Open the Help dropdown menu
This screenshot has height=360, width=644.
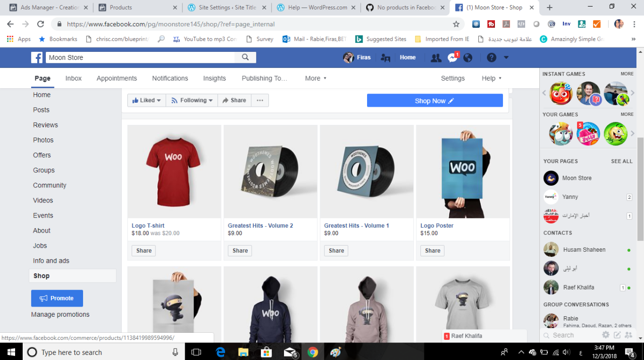point(491,78)
